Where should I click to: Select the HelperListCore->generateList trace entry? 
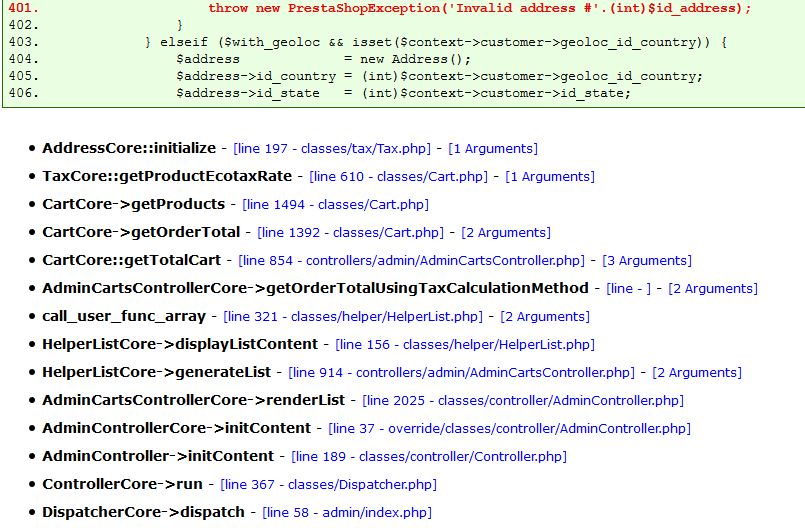157,372
